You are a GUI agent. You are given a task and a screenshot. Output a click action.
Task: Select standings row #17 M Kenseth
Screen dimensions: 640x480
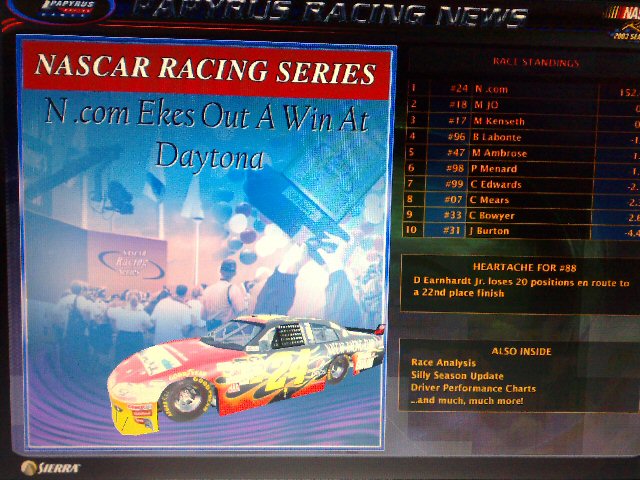point(522,121)
